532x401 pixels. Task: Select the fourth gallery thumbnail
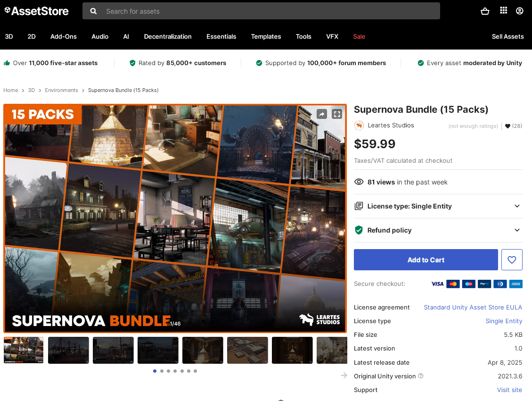point(158,350)
